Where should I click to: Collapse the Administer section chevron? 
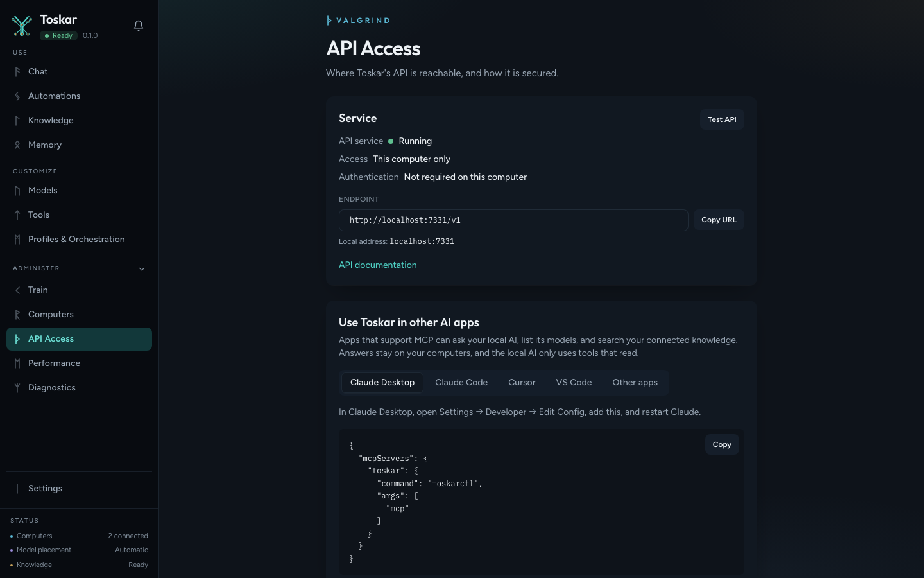click(x=142, y=269)
